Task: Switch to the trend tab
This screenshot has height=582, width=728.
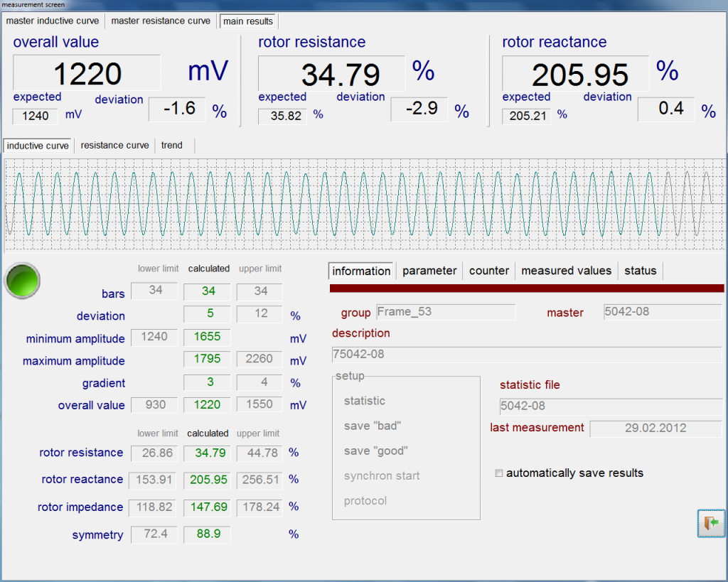Action: [x=171, y=145]
